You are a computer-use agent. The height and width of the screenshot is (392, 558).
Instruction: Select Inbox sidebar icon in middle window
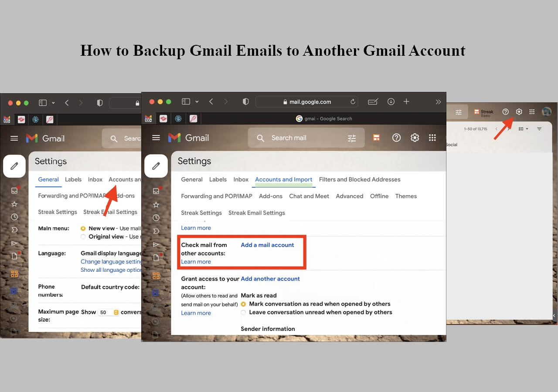tap(156, 191)
